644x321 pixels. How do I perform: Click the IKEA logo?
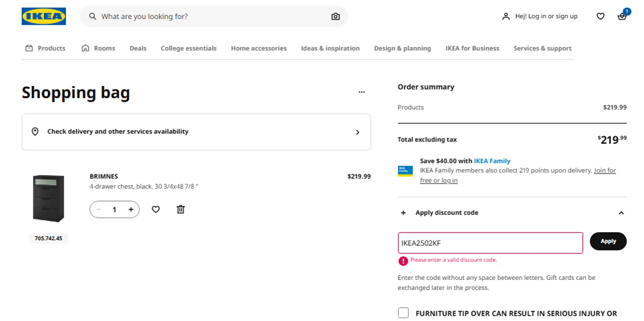click(44, 16)
